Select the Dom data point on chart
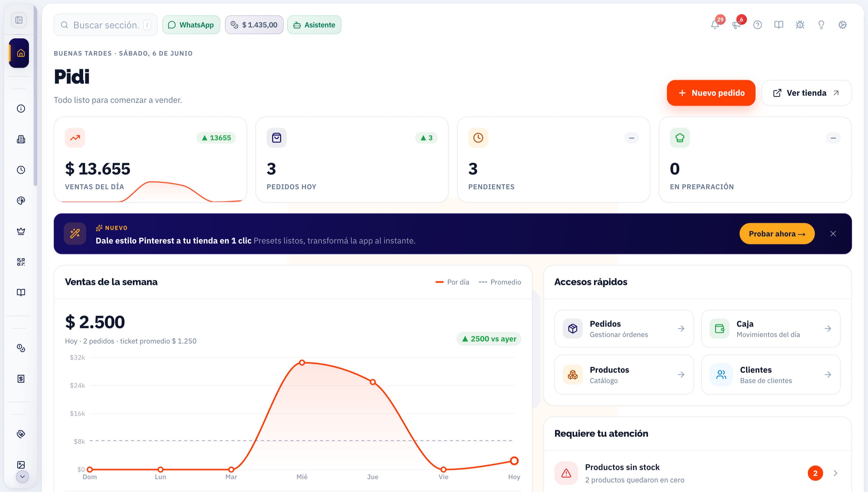 tap(90, 469)
